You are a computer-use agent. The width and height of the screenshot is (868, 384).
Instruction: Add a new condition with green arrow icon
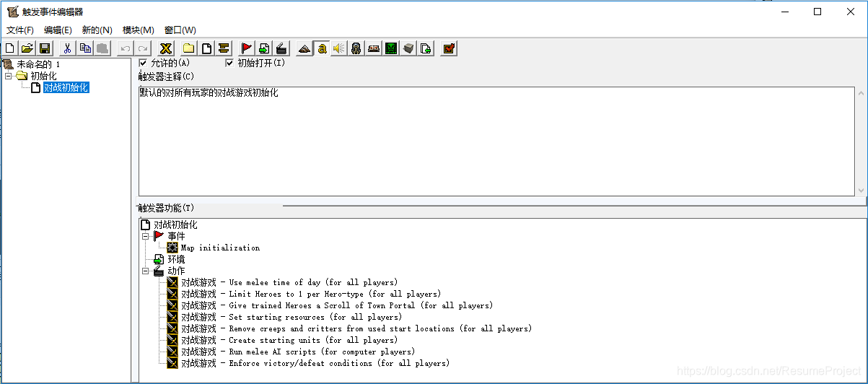tap(264, 48)
